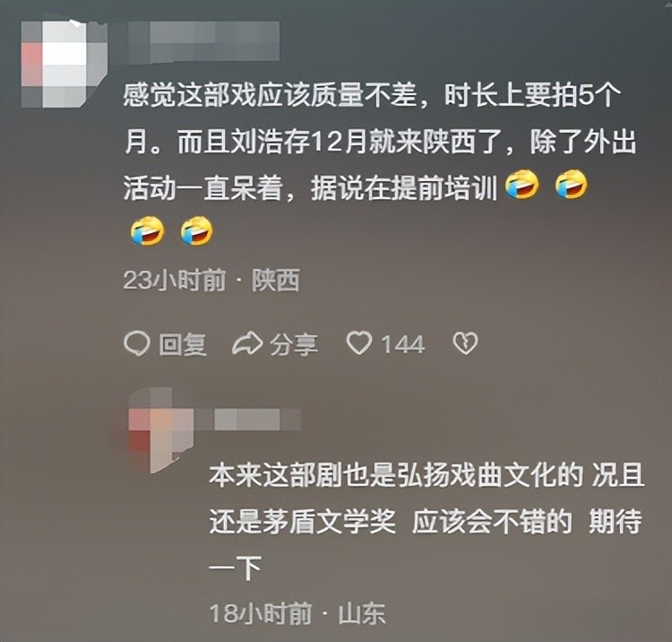
Task: Tap the 回复 reply label
Action: click(183, 345)
